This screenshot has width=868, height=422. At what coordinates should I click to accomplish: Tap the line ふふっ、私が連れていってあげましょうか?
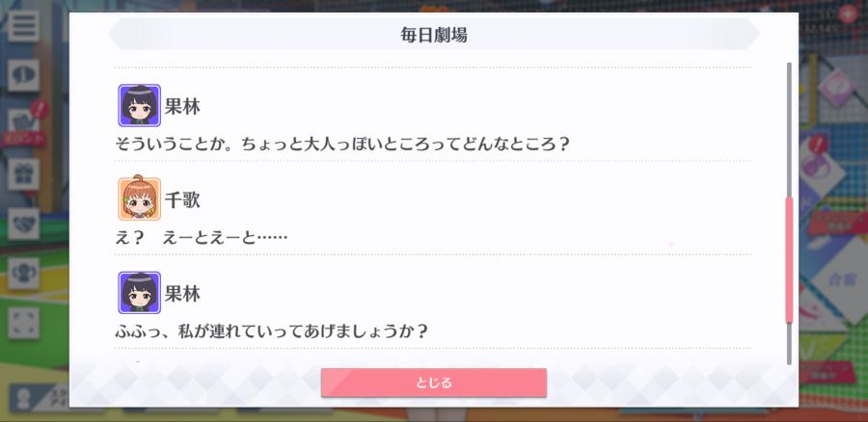tap(271, 331)
